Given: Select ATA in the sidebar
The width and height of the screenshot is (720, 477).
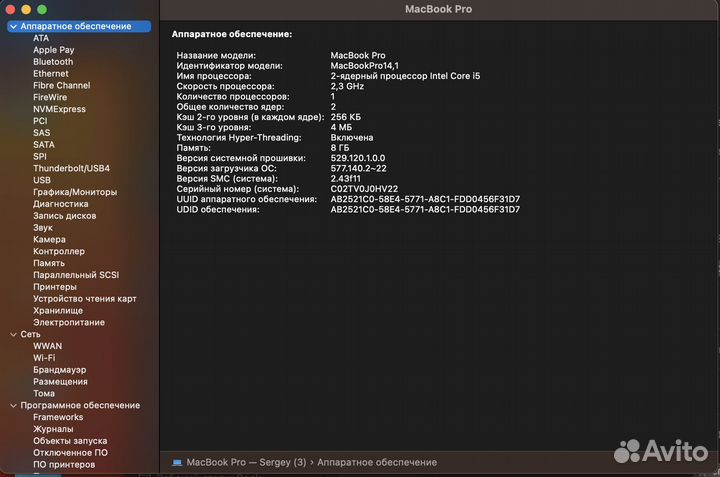Looking at the screenshot, I should 41,38.
